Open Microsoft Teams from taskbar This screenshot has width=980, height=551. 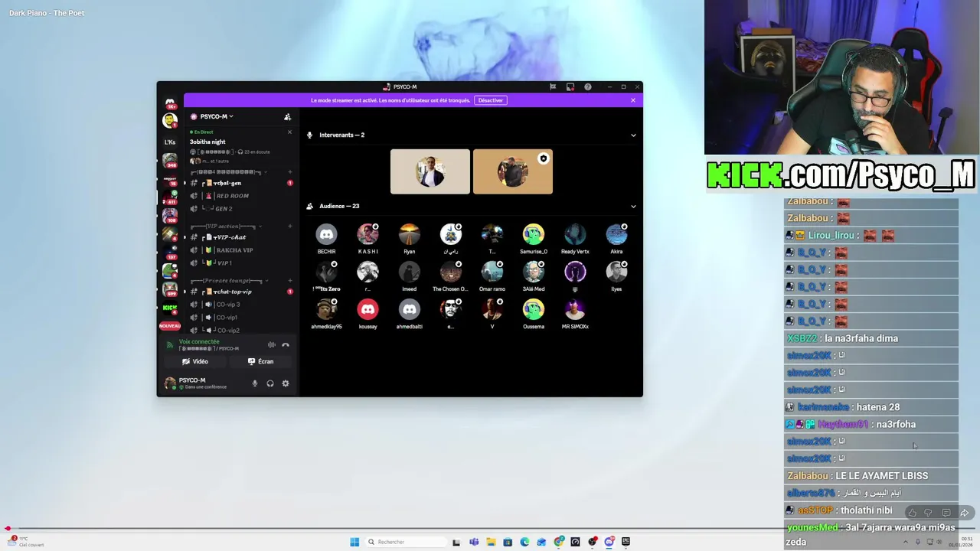(x=474, y=542)
